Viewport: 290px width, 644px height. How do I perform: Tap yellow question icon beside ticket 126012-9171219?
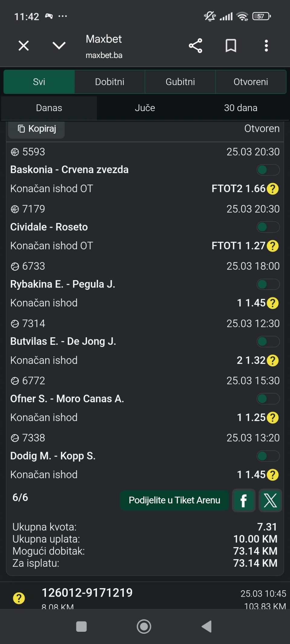point(19,598)
